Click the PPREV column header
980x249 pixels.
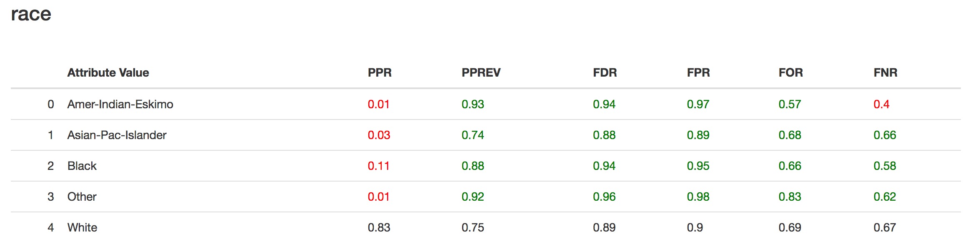(481, 72)
